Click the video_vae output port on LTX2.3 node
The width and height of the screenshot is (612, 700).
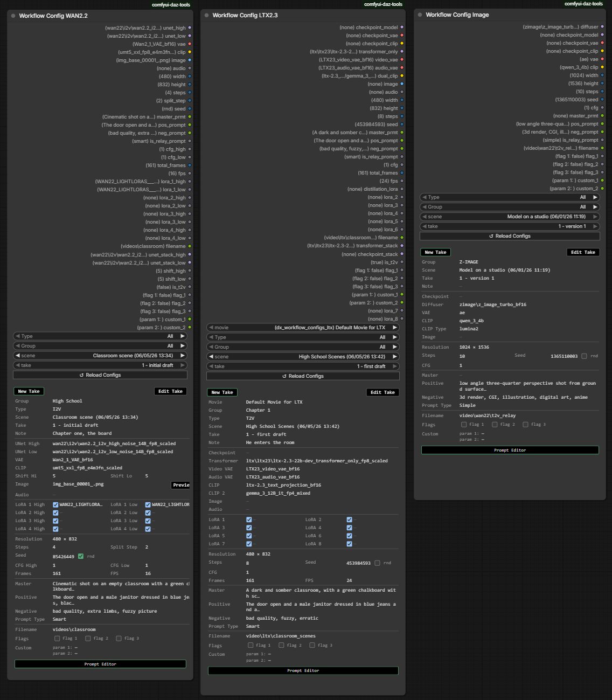tap(402, 59)
